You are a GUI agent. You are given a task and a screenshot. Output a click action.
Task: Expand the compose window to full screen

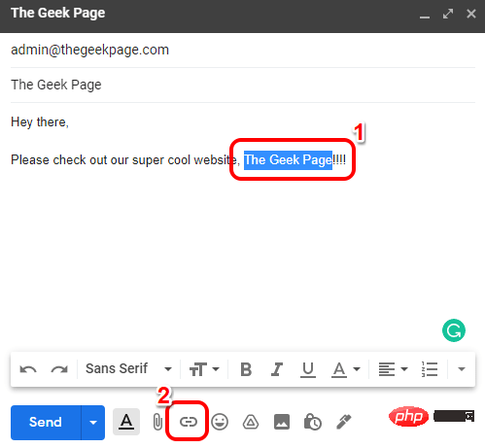point(448,14)
